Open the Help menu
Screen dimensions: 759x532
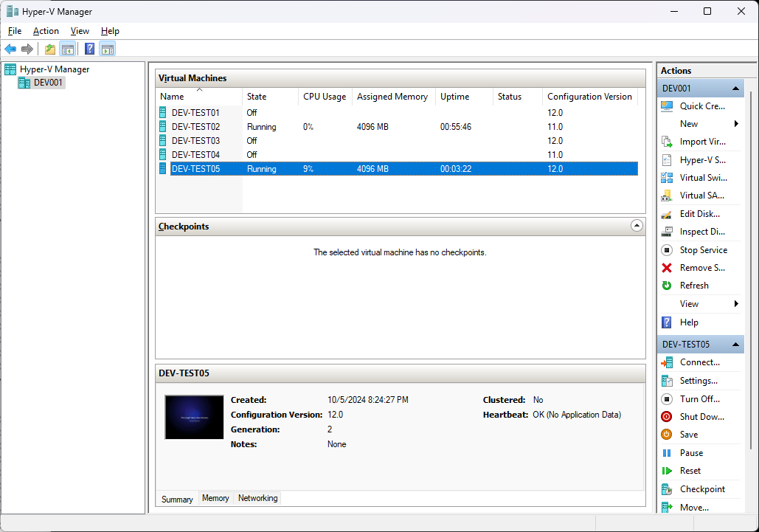point(111,31)
